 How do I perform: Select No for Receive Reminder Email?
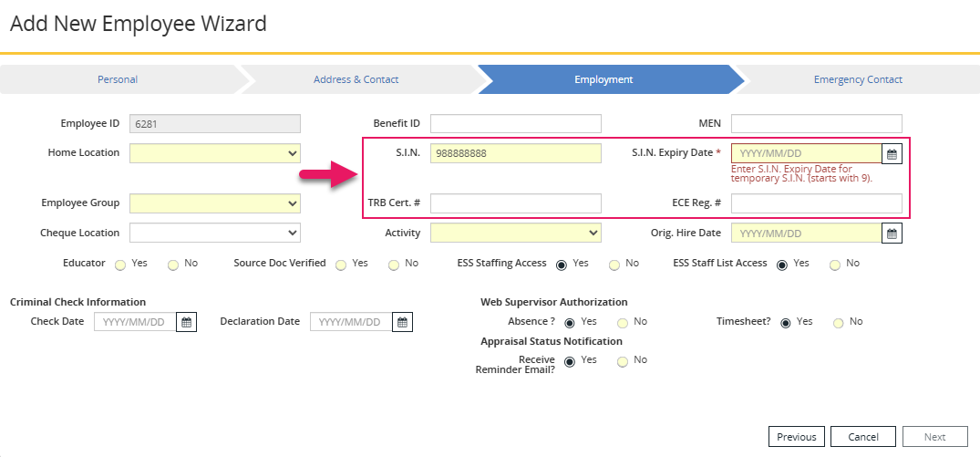pos(623,362)
